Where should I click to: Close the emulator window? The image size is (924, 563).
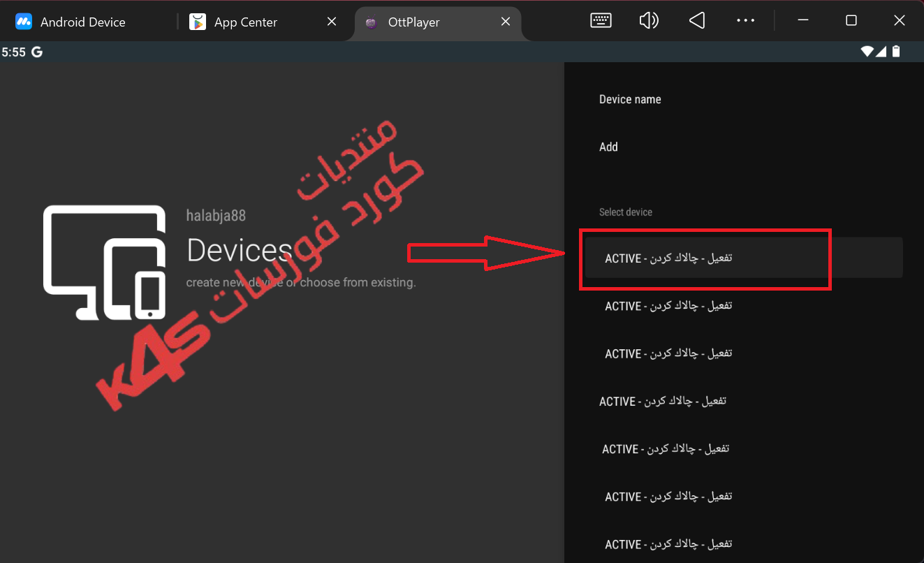[x=900, y=21]
